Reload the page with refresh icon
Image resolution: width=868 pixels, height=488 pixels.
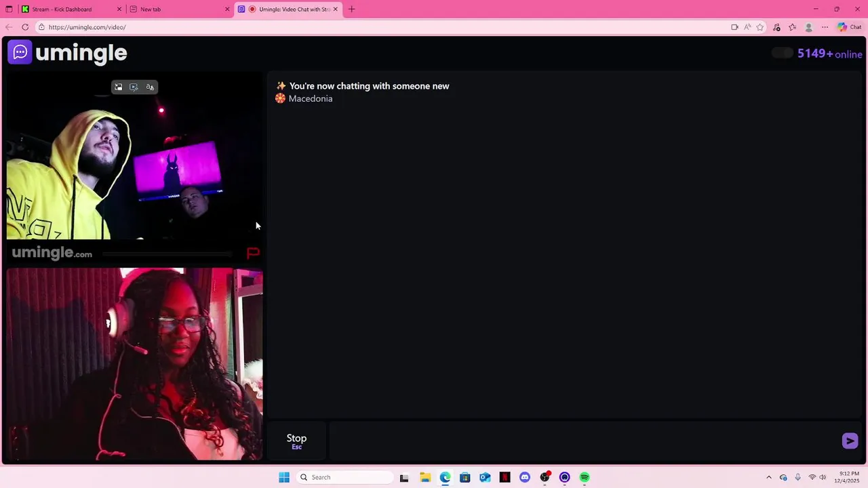(x=25, y=27)
